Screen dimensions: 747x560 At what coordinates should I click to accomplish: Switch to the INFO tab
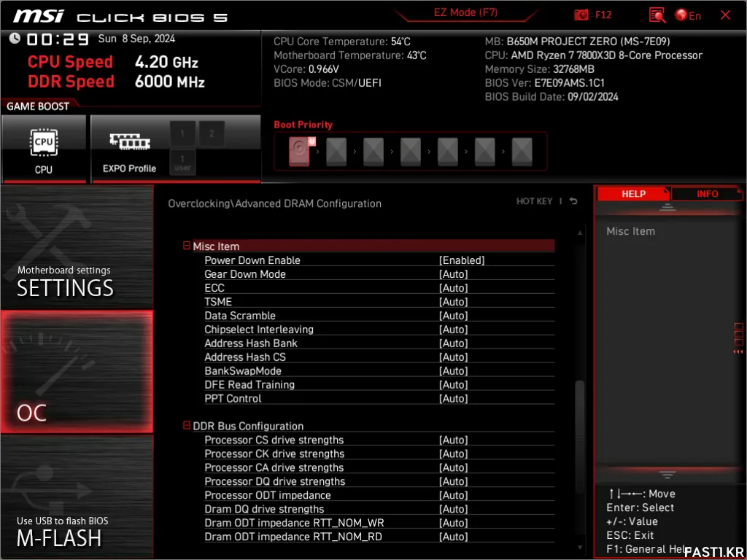point(706,194)
